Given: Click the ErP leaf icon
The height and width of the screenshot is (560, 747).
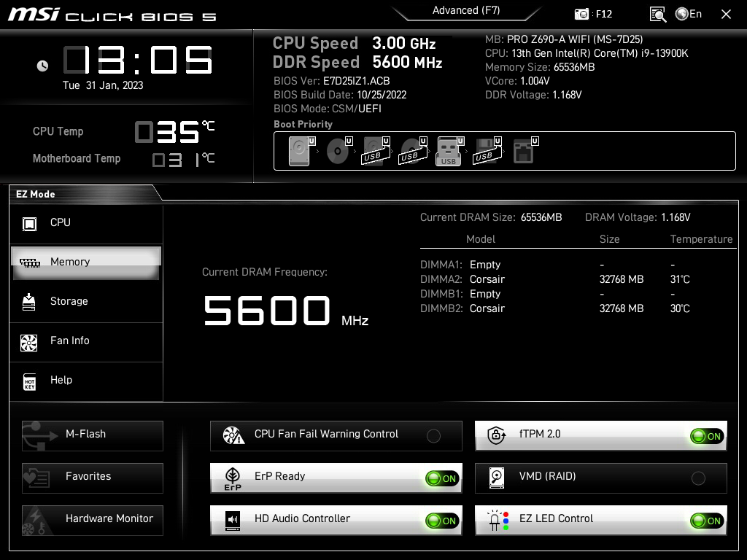Looking at the screenshot, I should pos(233,478).
